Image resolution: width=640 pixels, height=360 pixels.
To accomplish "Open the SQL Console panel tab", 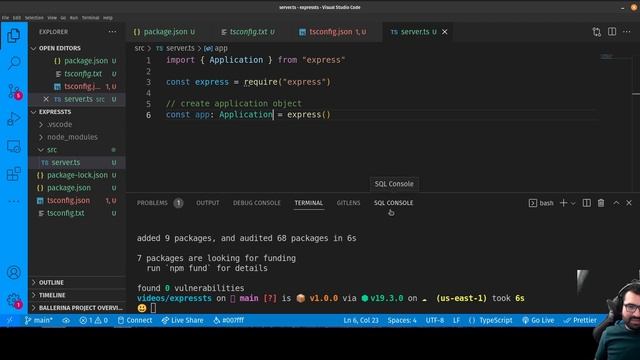I will click(x=393, y=203).
